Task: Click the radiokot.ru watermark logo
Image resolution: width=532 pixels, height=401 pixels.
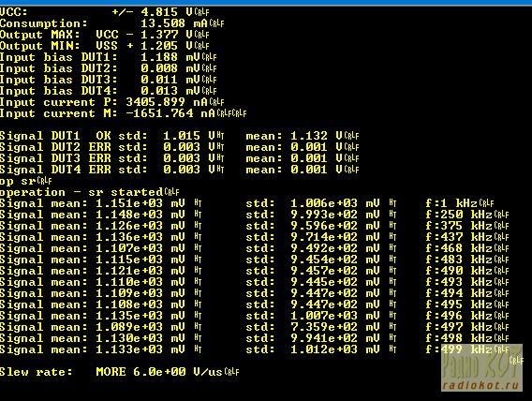Action: pos(481,368)
